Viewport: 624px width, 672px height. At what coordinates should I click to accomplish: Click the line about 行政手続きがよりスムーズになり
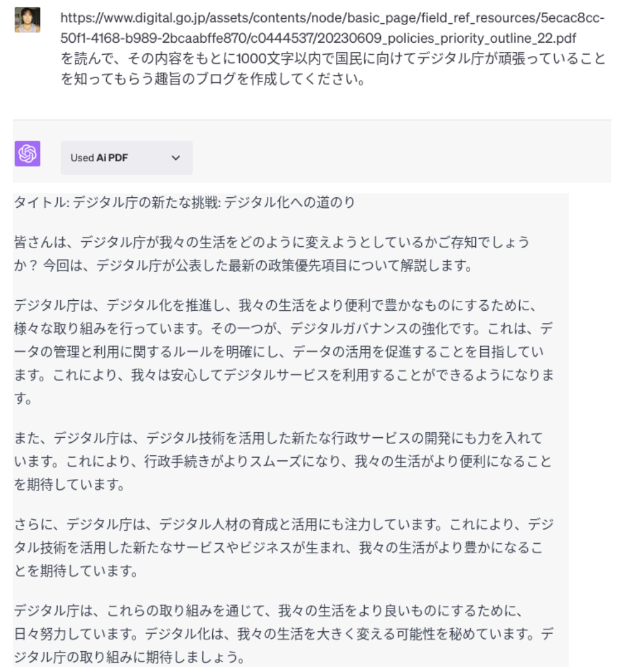[282, 462]
